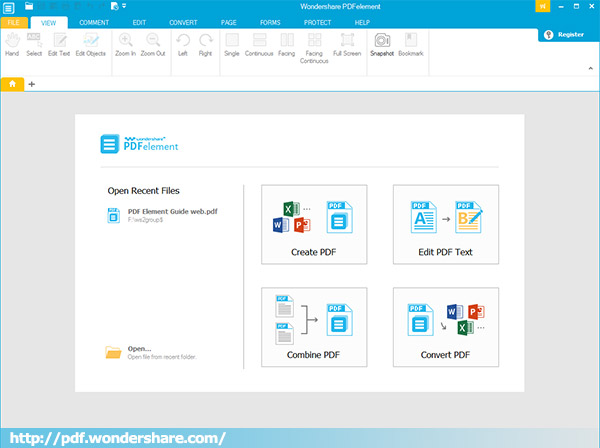Click the PDF file icon of recent guide
This screenshot has width=600, height=448.
[x=113, y=215]
